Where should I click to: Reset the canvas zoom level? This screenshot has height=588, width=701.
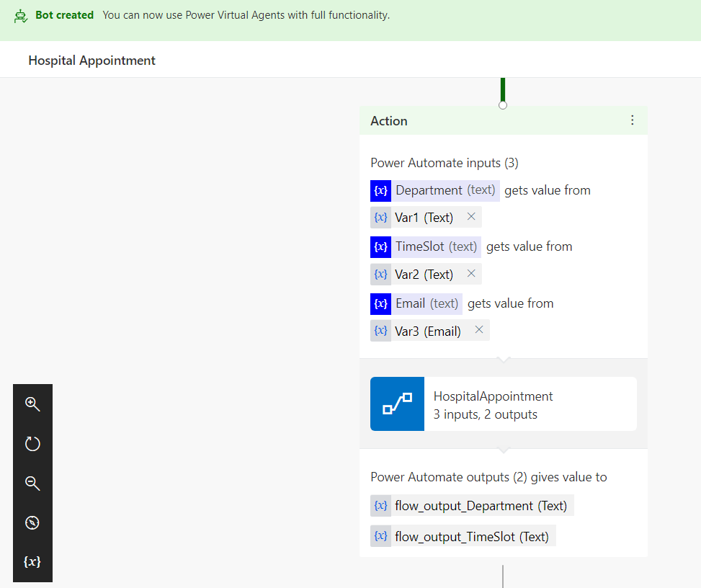[x=32, y=444]
